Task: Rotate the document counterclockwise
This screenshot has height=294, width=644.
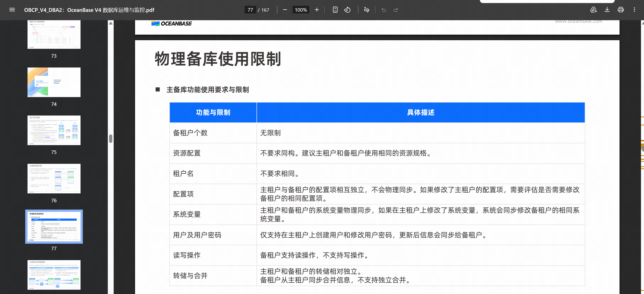Action: 347,10
